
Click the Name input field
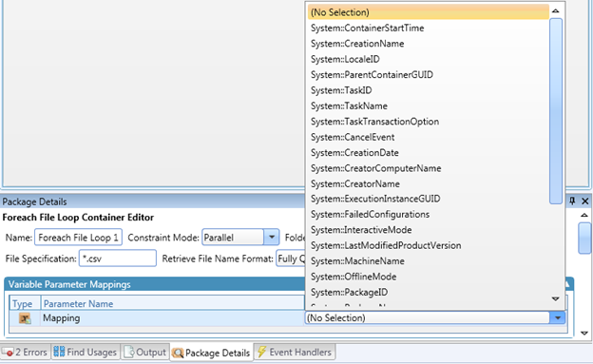click(78, 238)
